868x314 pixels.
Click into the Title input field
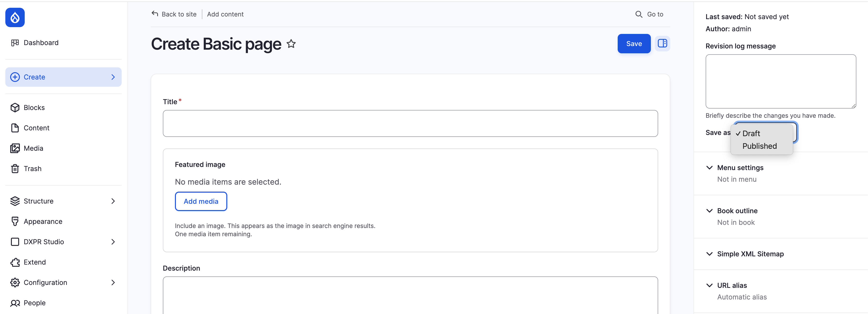410,124
